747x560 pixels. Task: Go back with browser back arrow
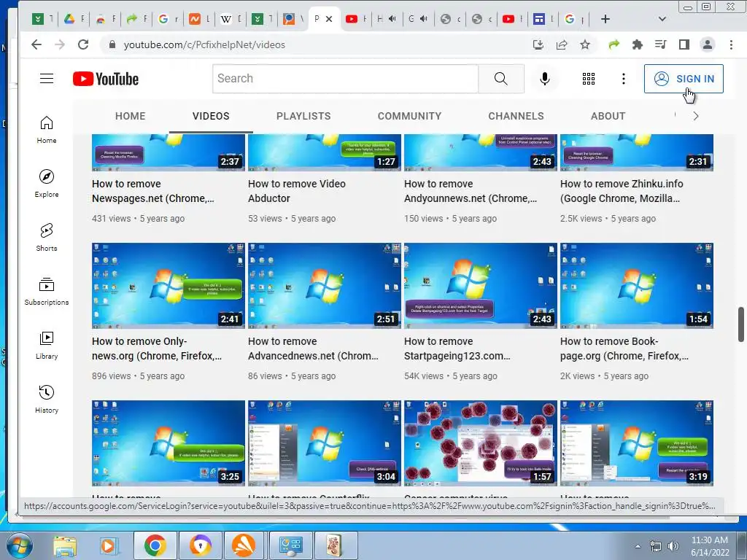click(36, 44)
